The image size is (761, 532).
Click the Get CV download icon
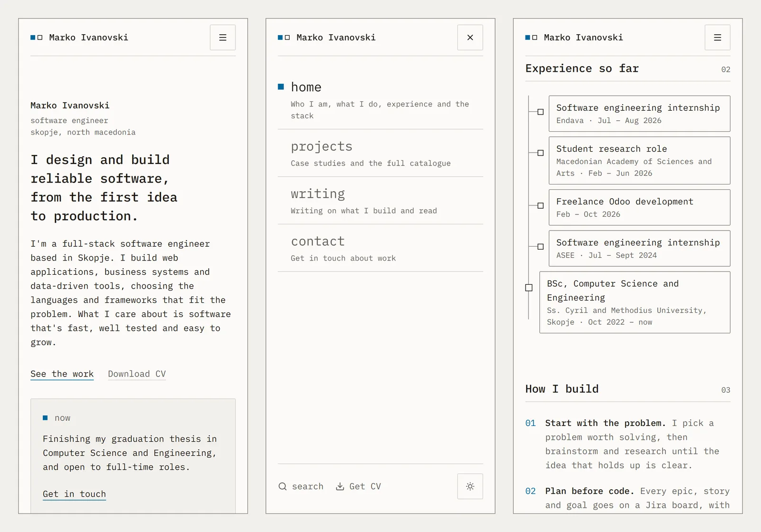[x=340, y=486]
